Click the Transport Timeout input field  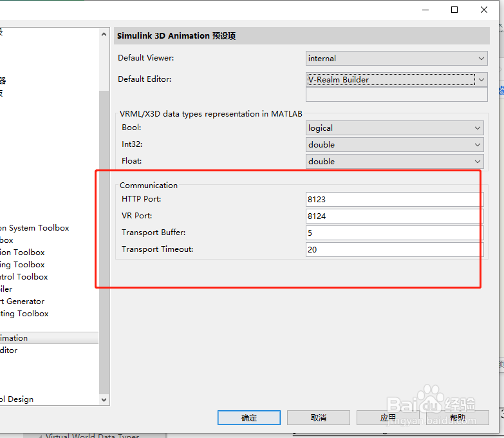[395, 249]
